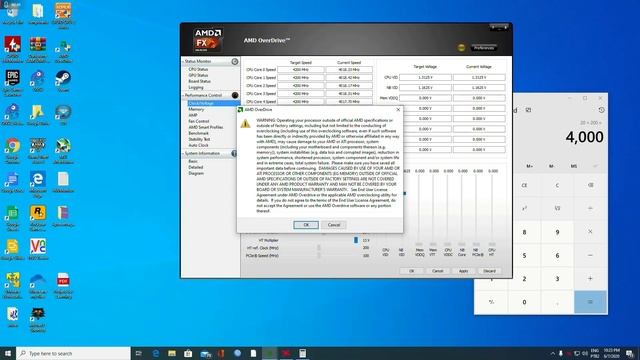Collapse the System Information section
Viewport: 640px width, 360px height.
(x=183, y=154)
